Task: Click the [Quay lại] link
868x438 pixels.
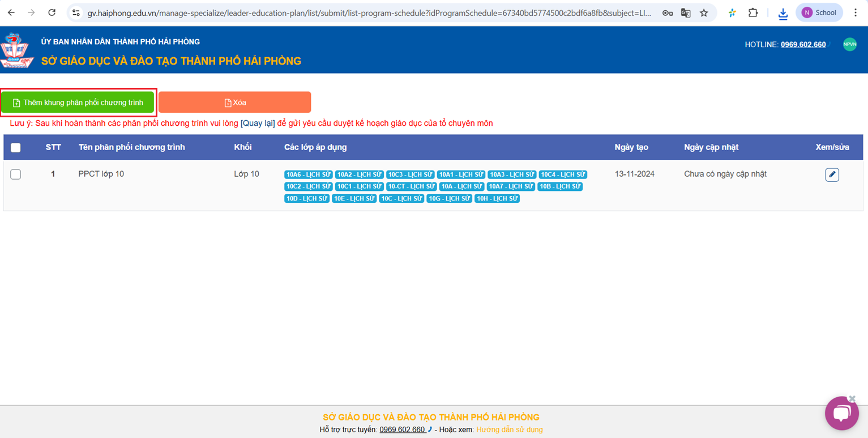Action: pos(258,123)
